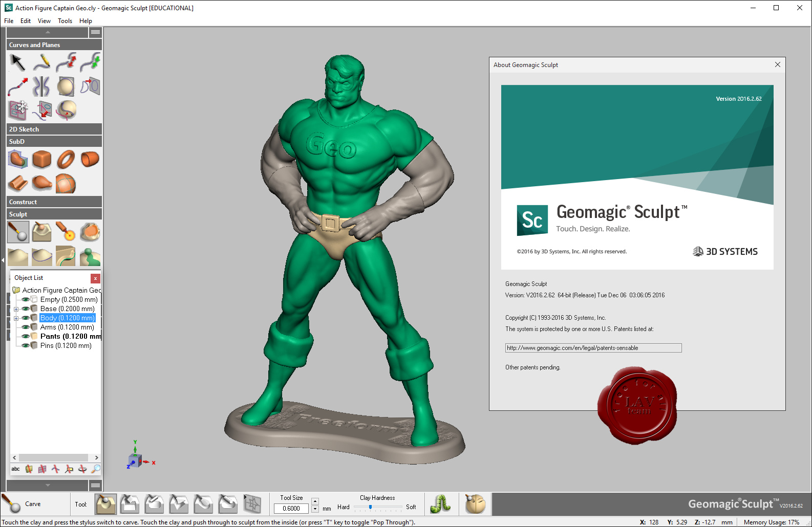The image size is (812, 527).
Task: Close the Object List panel
Action: tap(95, 278)
